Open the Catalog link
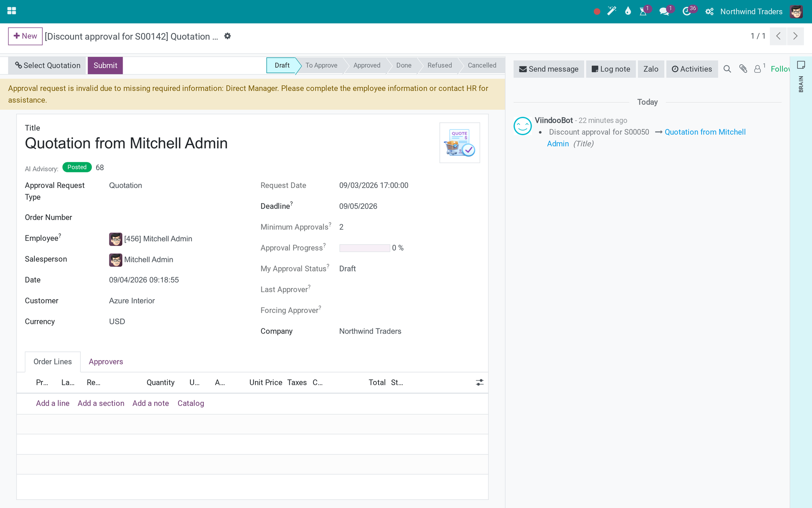The width and height of the screenshot is (812, 508). 191,403
